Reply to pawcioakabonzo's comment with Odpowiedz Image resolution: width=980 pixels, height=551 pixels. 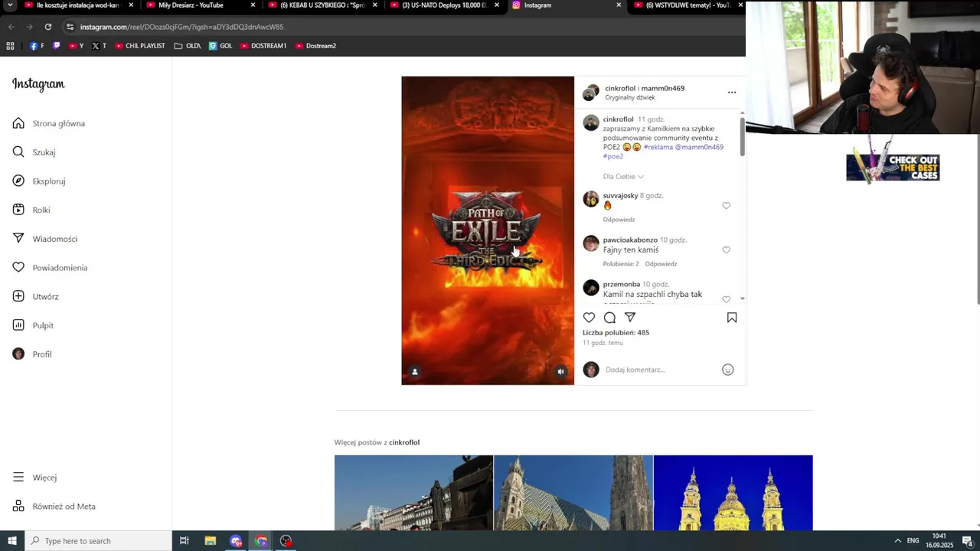[661, 264]
